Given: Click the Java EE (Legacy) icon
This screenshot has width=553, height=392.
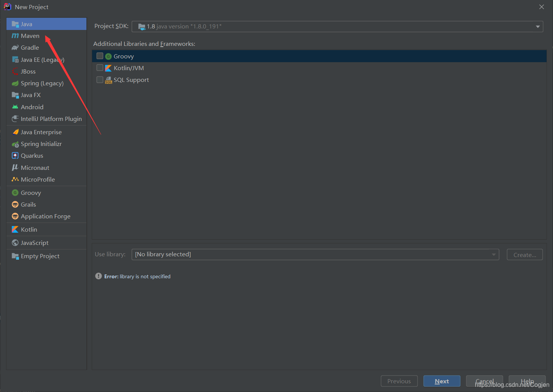Looking at the screenshot, I should (15, 60).
